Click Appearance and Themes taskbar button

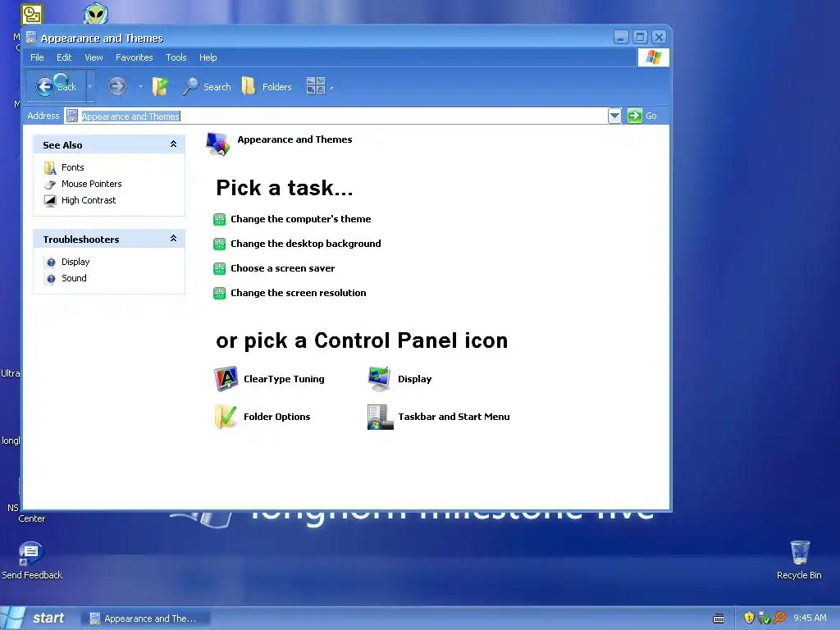coord(146,619)
